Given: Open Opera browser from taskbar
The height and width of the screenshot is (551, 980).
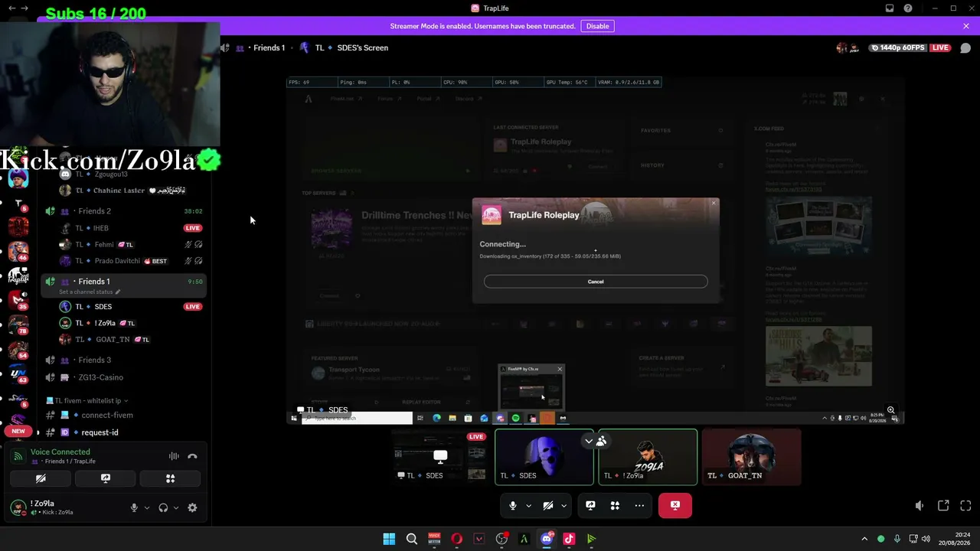Looking at the screenshot, I should 456,539.
